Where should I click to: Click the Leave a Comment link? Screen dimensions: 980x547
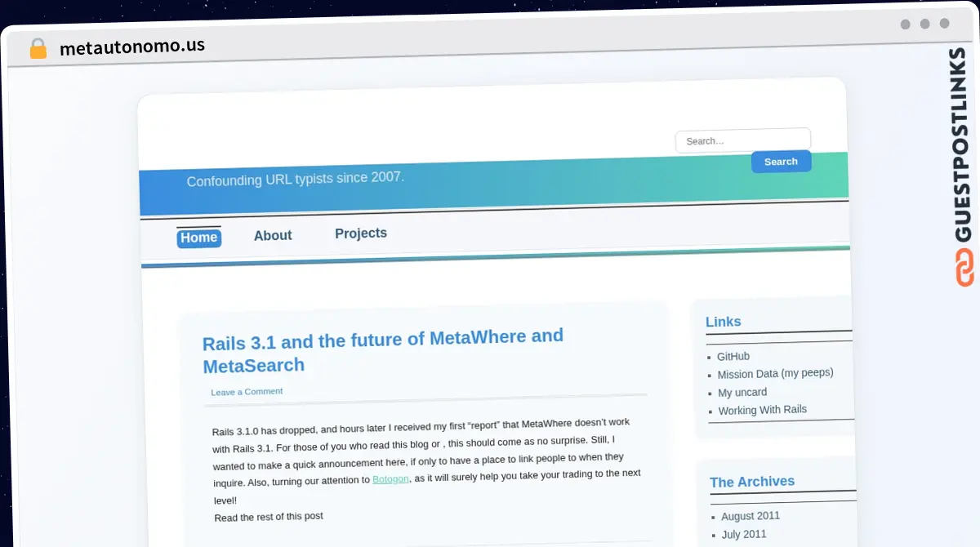[246, 391]
